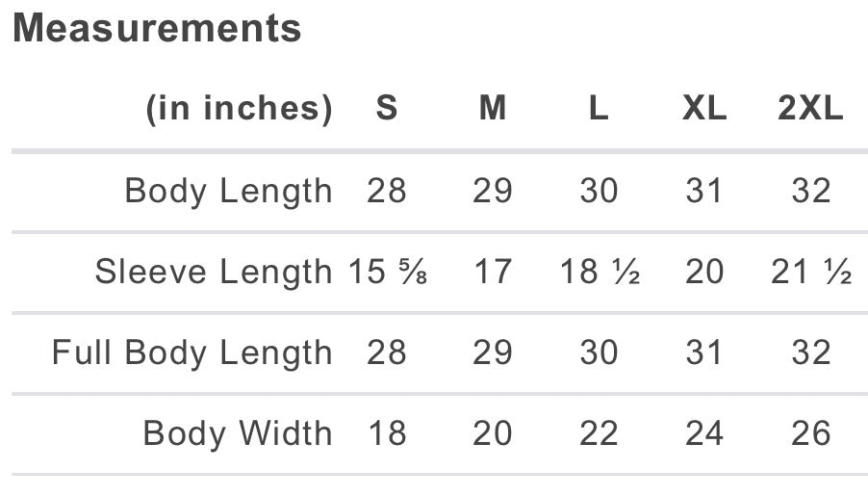Click the XL size column header
The width and height of the screenshot is (868, 496).
pyautogui.click(x=704, y=109)
